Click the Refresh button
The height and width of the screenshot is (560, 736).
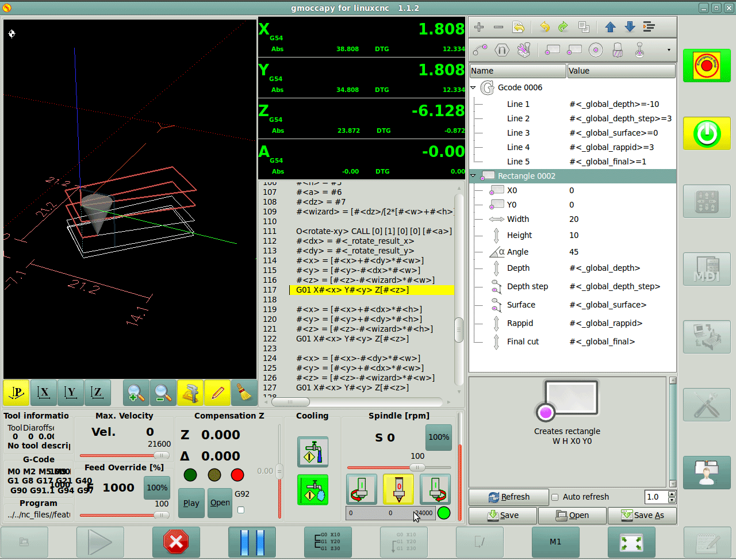509,497
